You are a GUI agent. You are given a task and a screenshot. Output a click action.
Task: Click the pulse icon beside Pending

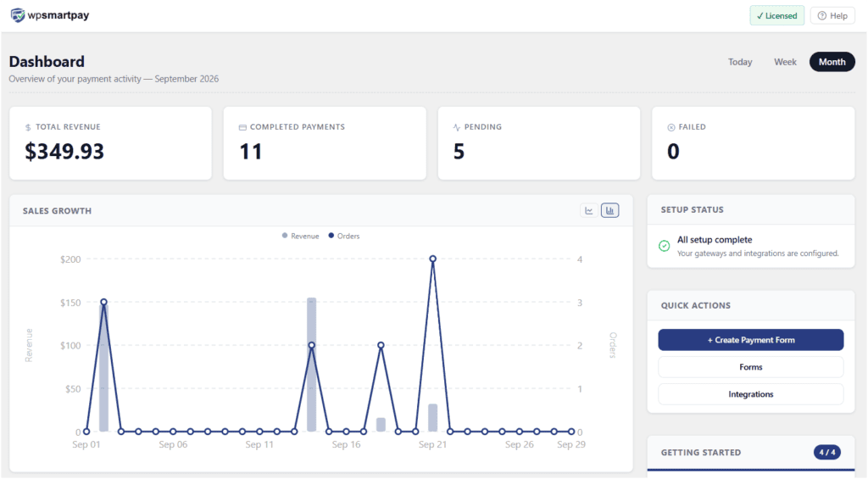(457, 127)
